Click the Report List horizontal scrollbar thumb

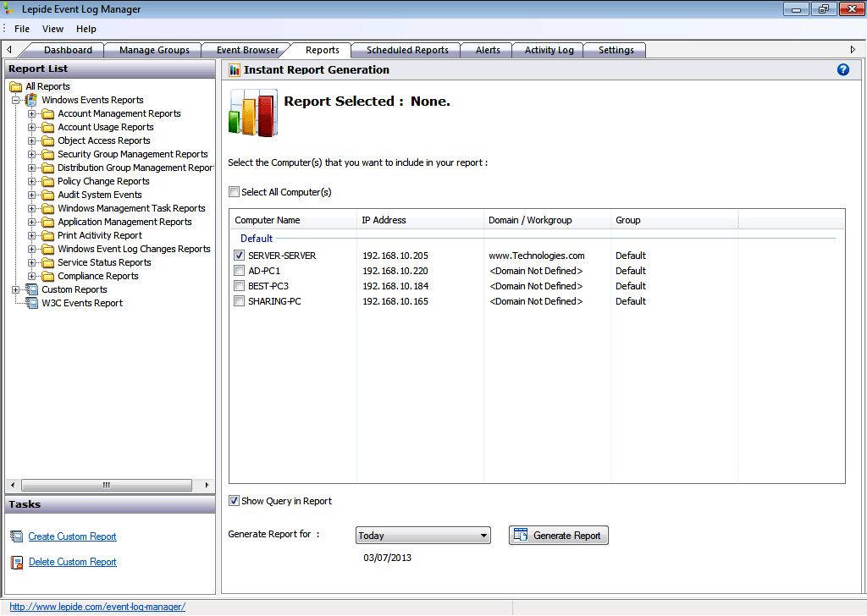106,485
